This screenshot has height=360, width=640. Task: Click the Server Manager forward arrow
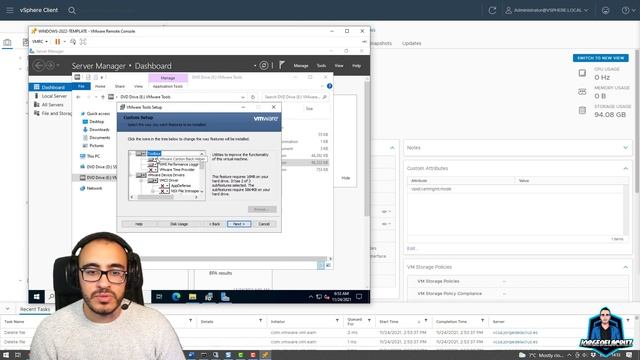coord(51,65)
